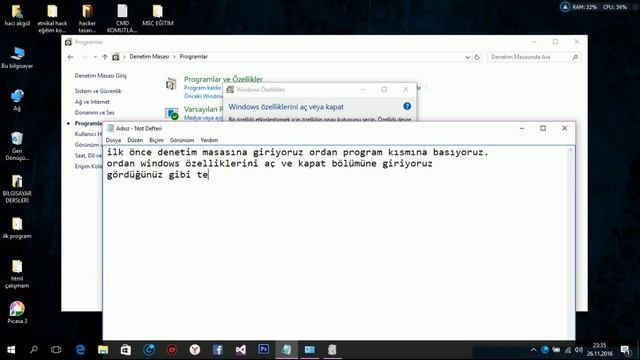
Task: Open the ilk program desktop icon
Action: [x=17, y=228]
